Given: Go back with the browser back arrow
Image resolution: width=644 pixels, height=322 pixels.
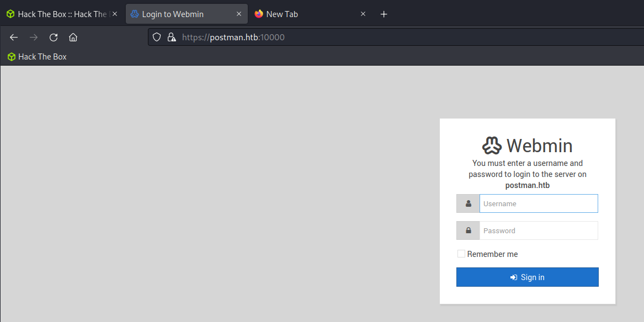Looking at the screenshot, I should tap(14, 37).
